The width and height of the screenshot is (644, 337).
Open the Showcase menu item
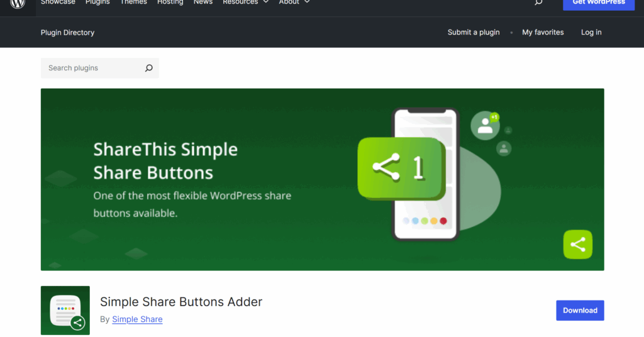click(x=58, y=3)
